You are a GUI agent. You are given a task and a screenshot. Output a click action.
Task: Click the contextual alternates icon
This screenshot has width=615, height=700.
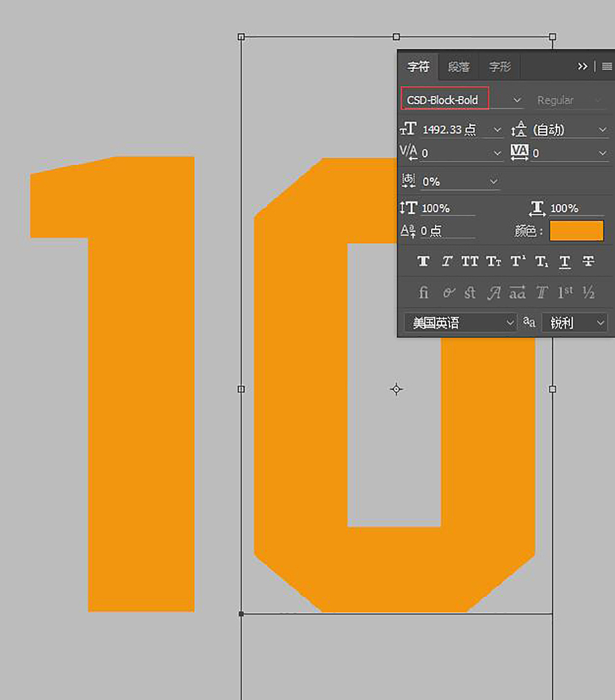(448, 293)
